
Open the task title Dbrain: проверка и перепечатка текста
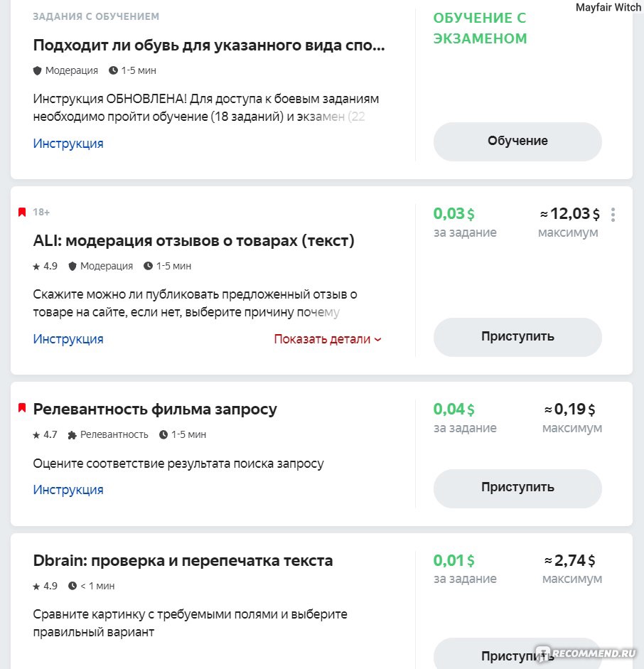pyautogui.click(x=183, y=561)
